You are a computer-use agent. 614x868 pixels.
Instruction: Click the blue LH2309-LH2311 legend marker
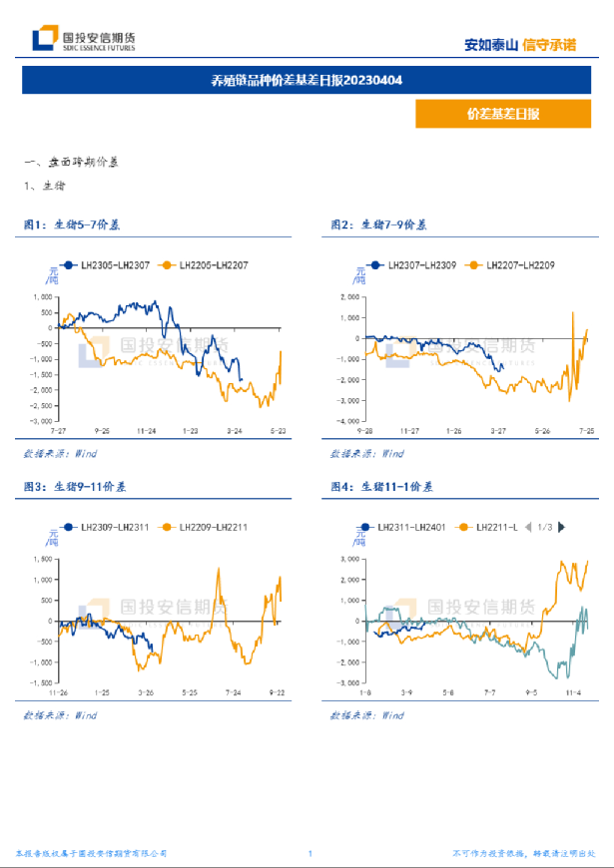point(68,526)
